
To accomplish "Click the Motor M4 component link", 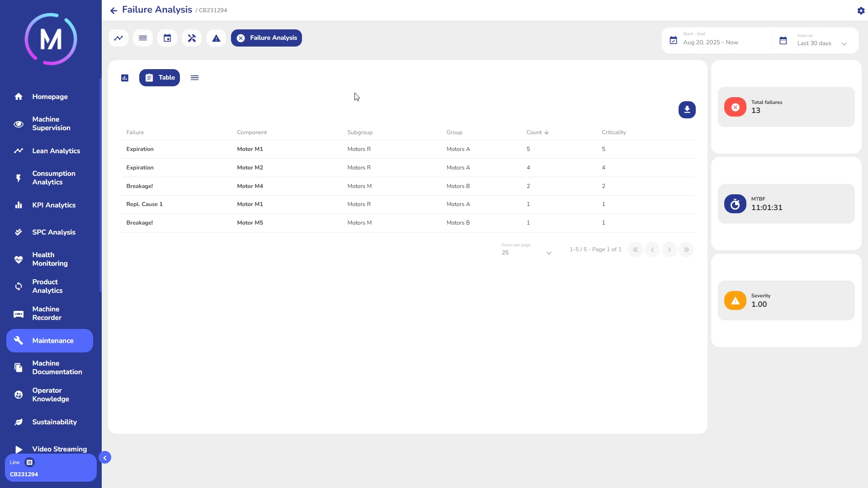I will pos(250,186).
